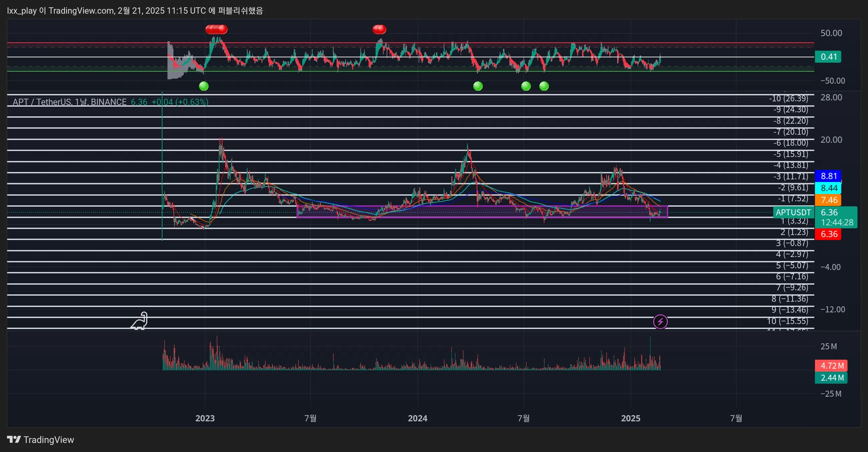
Task: Click the 2024 label on time axis
Action: point(418,418)
